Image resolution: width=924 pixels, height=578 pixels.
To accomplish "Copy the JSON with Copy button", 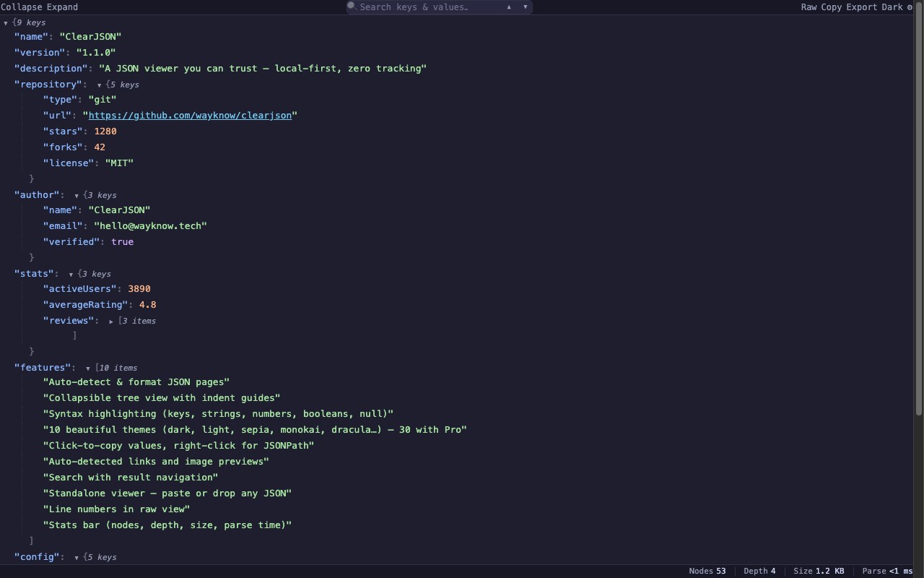I will pyautogui.click(x=832, y=7).
